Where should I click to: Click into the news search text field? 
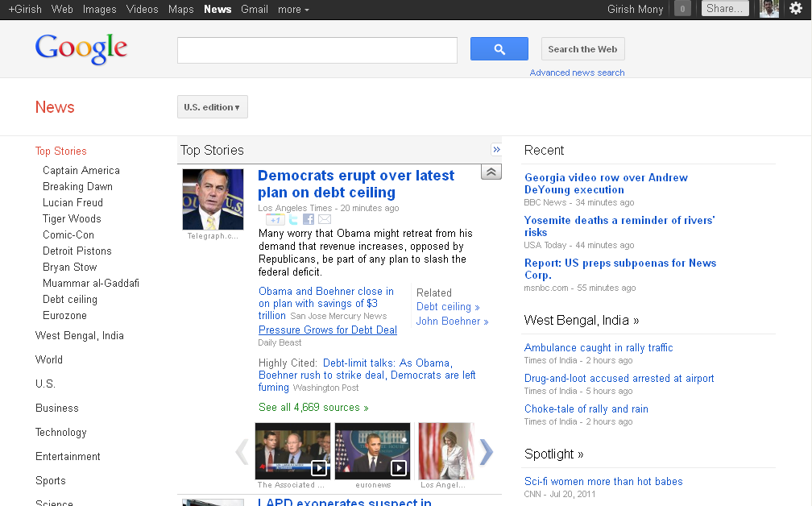coord(317,50)
